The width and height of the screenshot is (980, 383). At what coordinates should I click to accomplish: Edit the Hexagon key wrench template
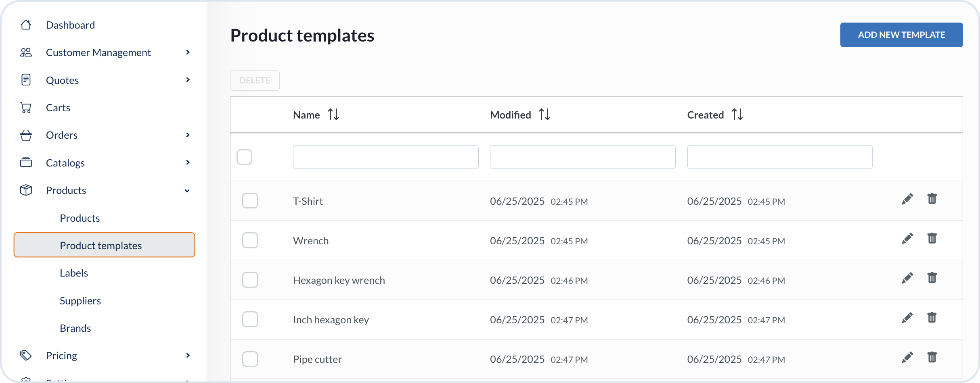click(x=907, y=278)
